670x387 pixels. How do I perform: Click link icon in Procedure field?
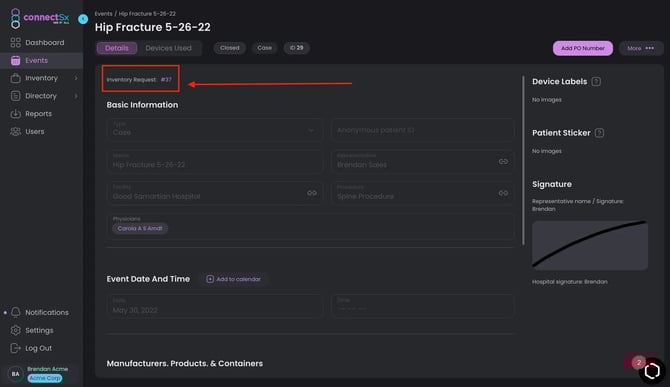click(x=503, y=193)
